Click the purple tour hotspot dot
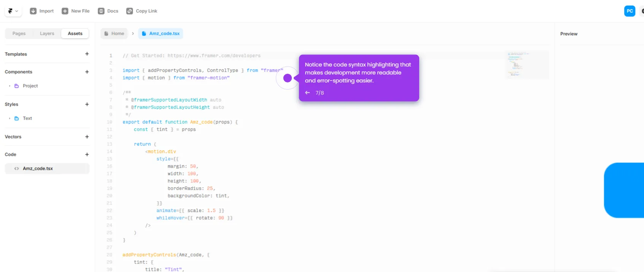 pos(288,78)
